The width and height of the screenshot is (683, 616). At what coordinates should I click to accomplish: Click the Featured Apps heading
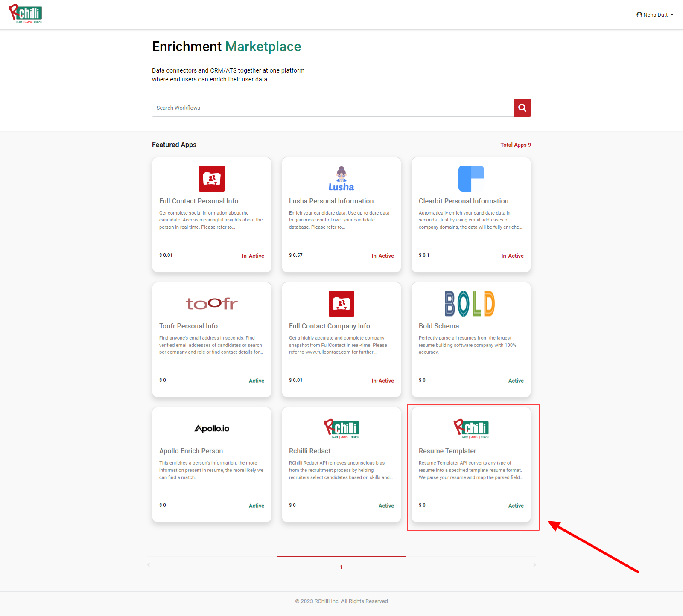(x=174, y=145)
